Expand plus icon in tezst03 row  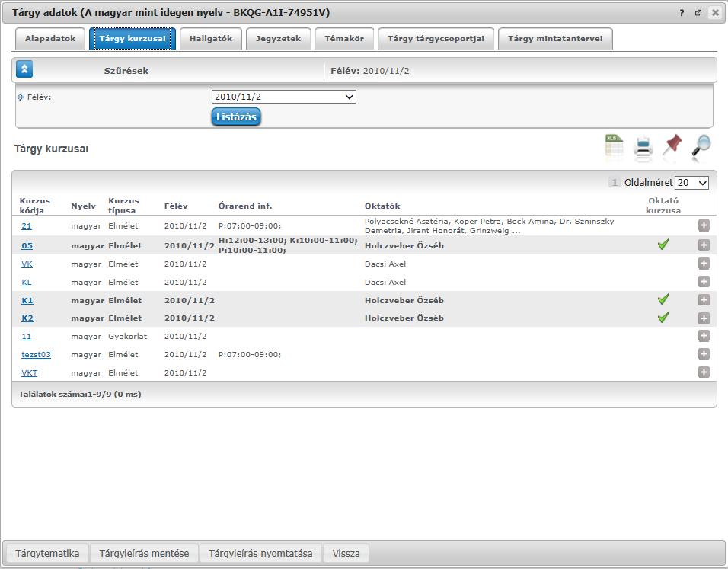704,354
